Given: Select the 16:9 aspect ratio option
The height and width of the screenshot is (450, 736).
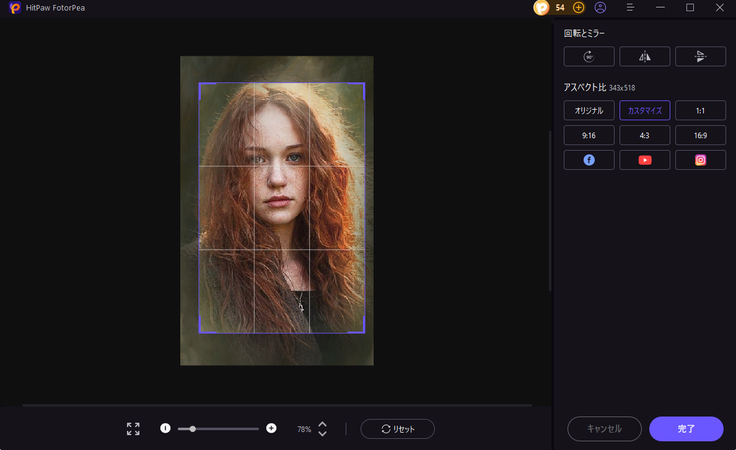Looking at the screenshot, I should click(700, 135).
